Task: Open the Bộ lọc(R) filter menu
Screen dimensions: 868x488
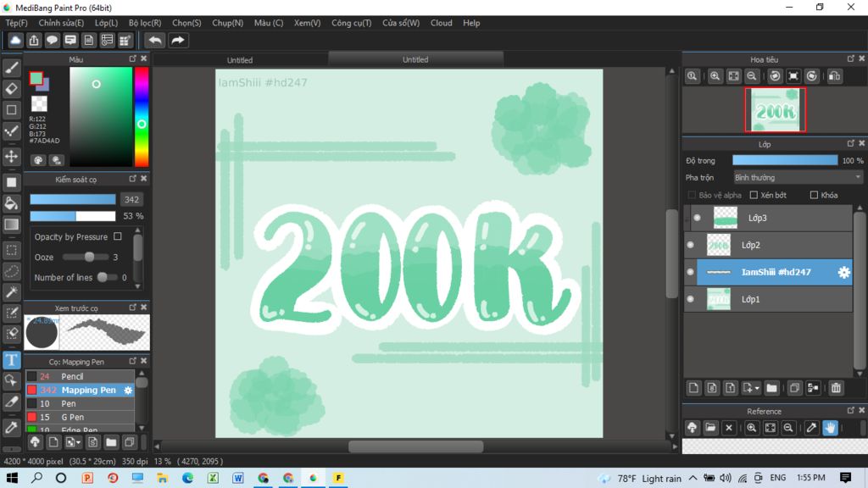Action: coord(145,23)
